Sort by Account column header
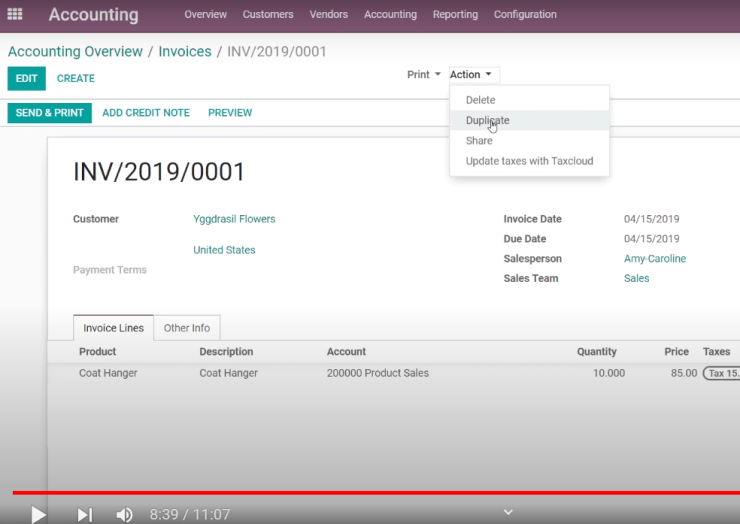The image size is (740, 524). (346, 352)
